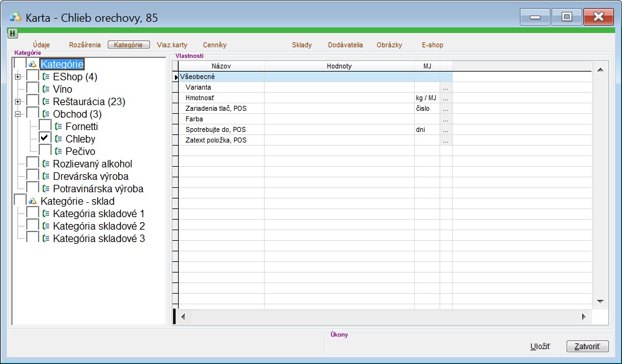Collapse the Obchod (3) tree node
This screenshot has width=622, height=364.
click(17, 114)
